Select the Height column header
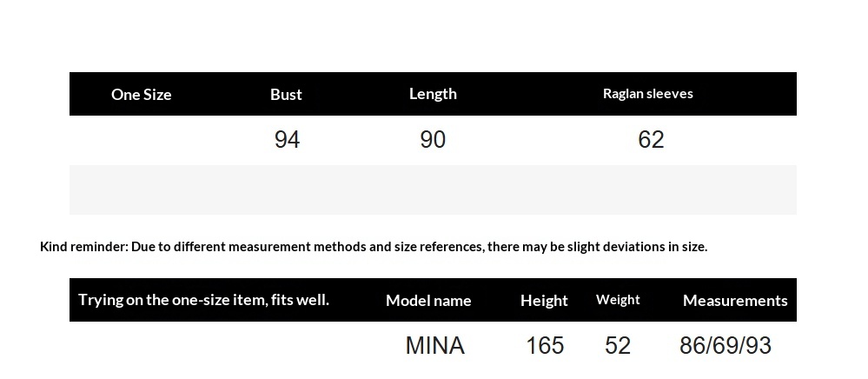Screen dimensions: 868x379 544,301
